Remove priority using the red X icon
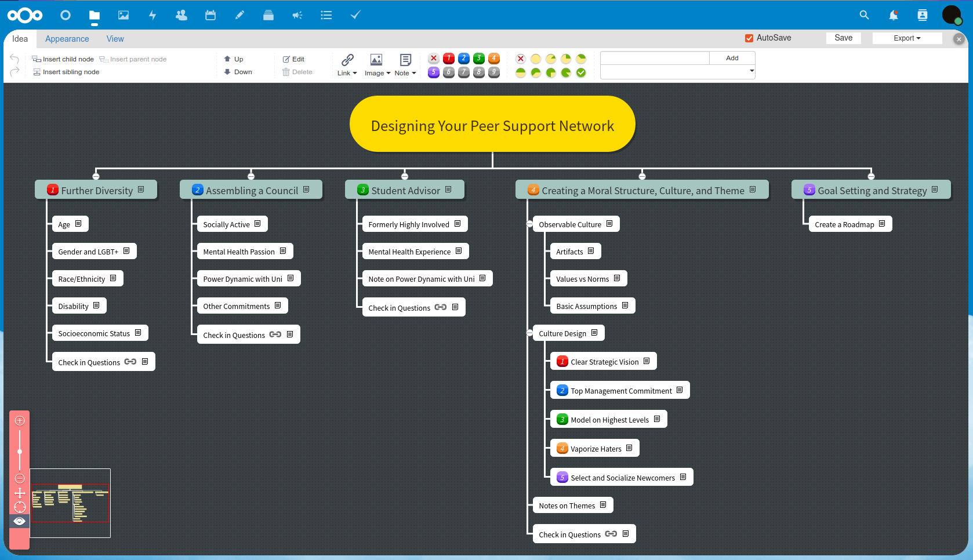973x560 pixels. (x=433, y=59)
